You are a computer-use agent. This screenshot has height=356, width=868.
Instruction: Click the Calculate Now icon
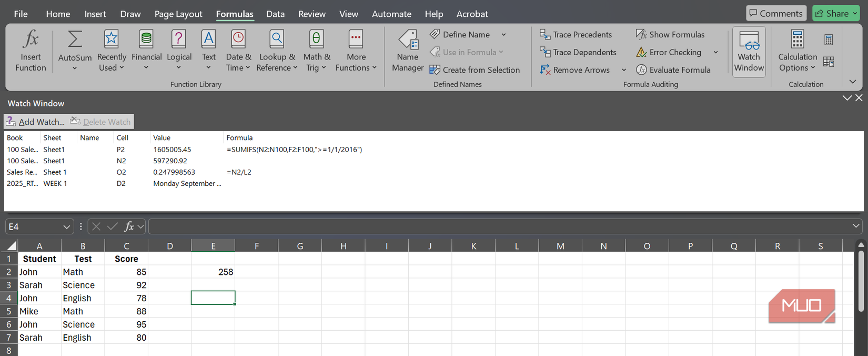(x=829, y=39)
